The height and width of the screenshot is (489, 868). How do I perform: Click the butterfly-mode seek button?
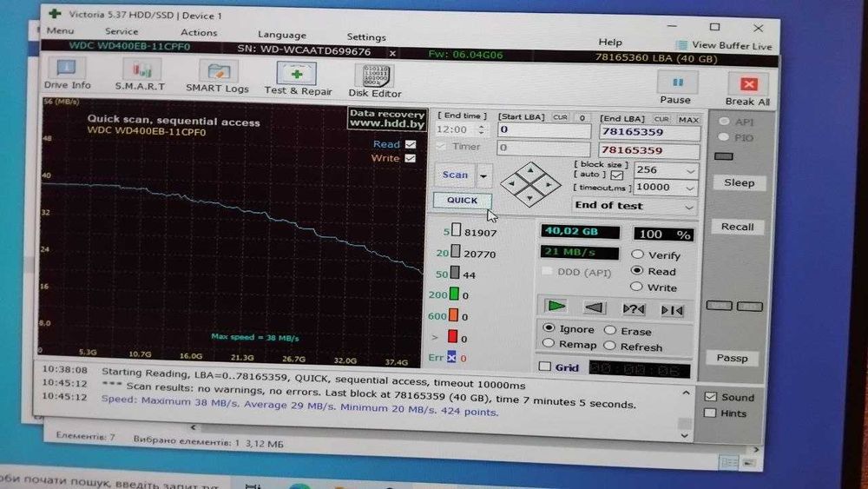[x=672, y=310]
